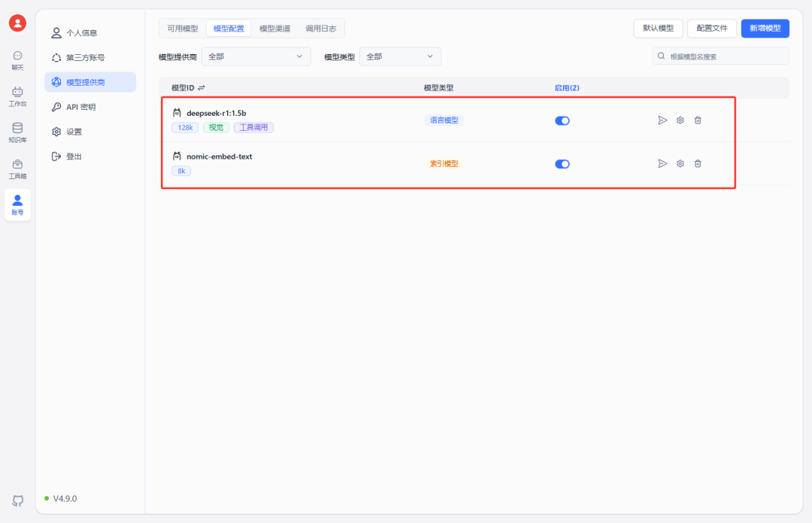This screenshot has height=523, width=812.
Task: Open the 工具箱 toolbox icon
Action: pos(17,168)
